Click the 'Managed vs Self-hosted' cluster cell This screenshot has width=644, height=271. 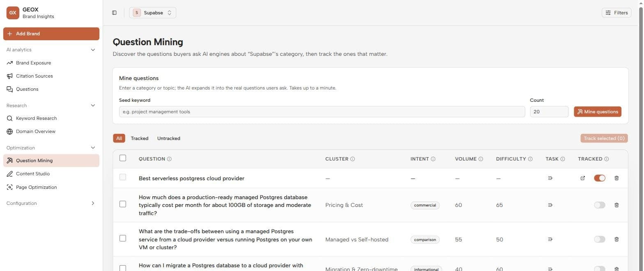(357, 239)
